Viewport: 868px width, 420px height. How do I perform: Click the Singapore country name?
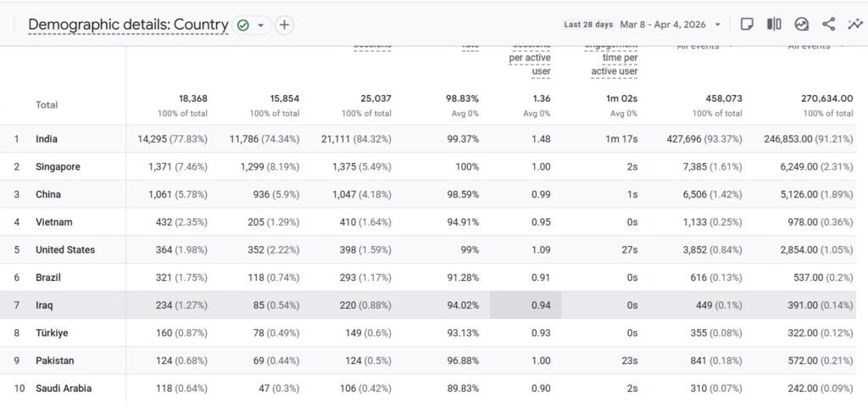pyautogui.click(x=58, y=167)
